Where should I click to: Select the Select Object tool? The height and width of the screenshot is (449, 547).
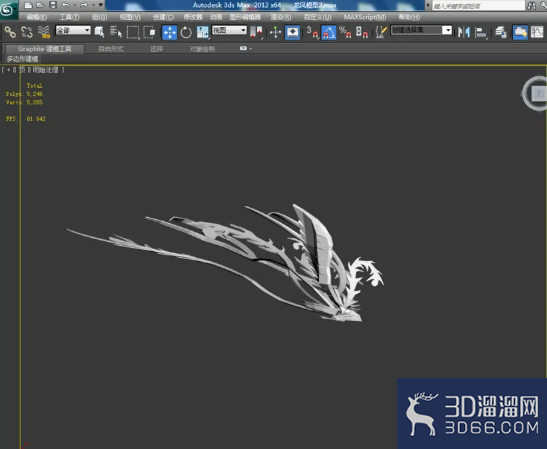pos(99,32)
